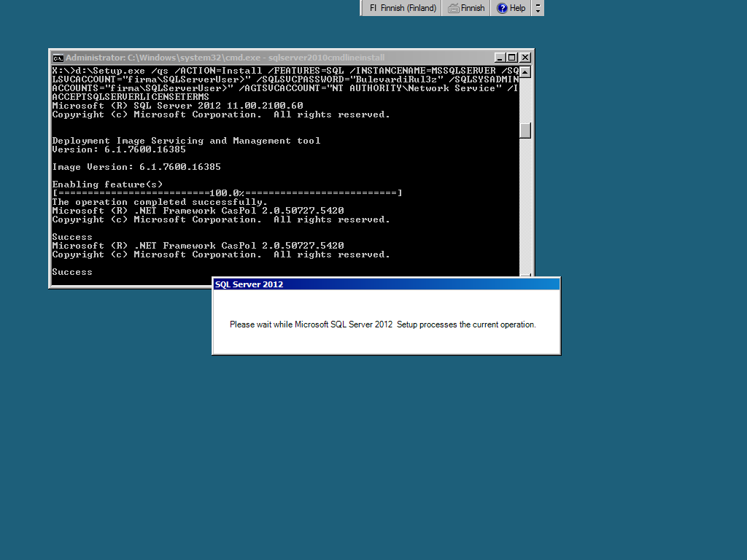Click the 'Please wait' setup message text
This screenshot has width=747, height=560.
click(382, 324)
